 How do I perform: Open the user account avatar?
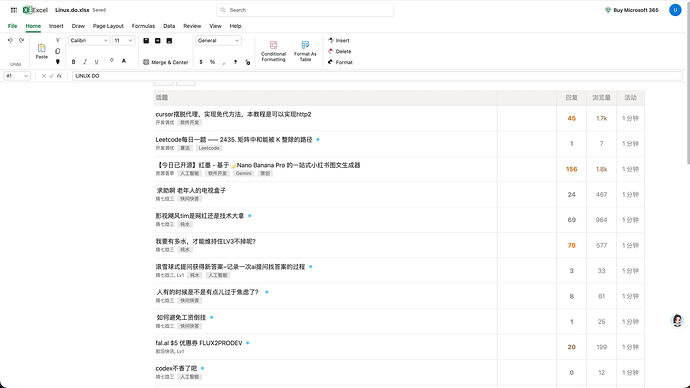[x=675, y=10]
